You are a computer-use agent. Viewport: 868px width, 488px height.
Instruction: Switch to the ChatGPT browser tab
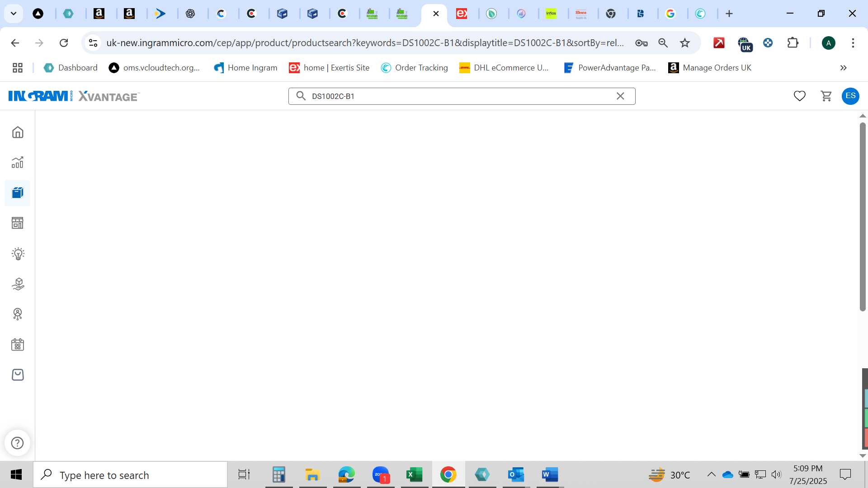tap(190, 14)
